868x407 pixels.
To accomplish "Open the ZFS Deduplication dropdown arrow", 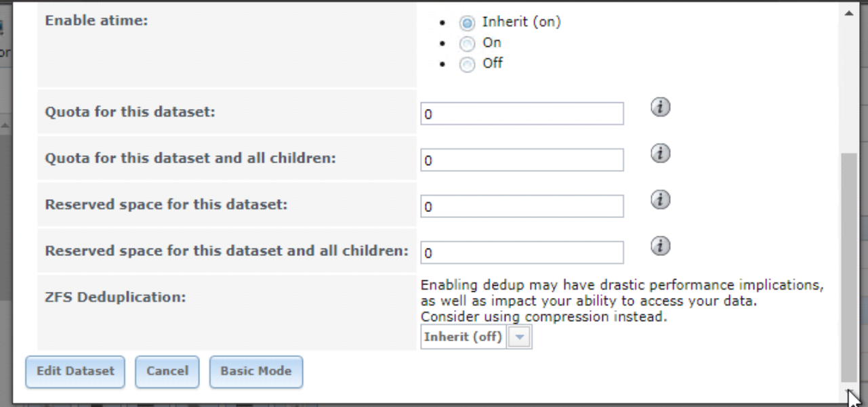I will point(520,337).
